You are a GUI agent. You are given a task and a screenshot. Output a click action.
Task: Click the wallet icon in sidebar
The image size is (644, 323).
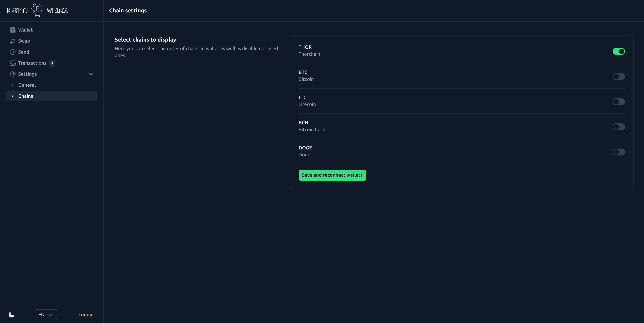13,30
